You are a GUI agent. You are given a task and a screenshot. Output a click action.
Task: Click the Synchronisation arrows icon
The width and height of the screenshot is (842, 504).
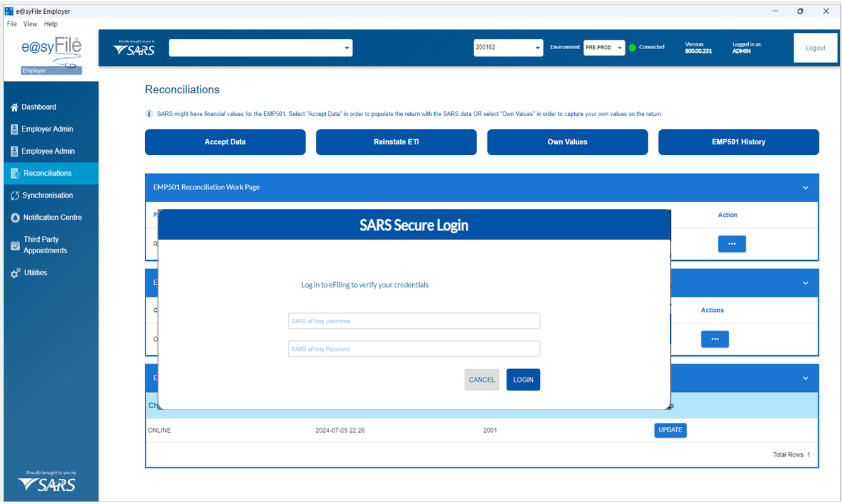tap(14, 195)
